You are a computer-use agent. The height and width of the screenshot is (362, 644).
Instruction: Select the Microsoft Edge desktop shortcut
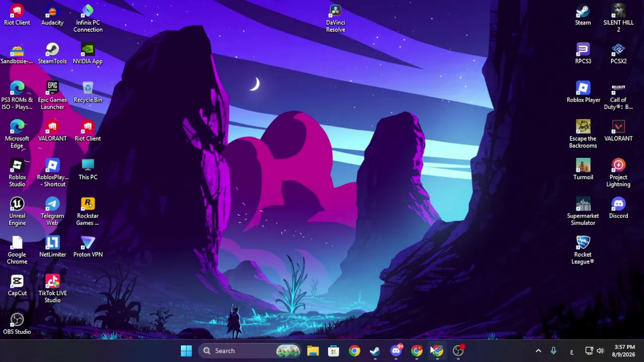(x=17, y=134)
